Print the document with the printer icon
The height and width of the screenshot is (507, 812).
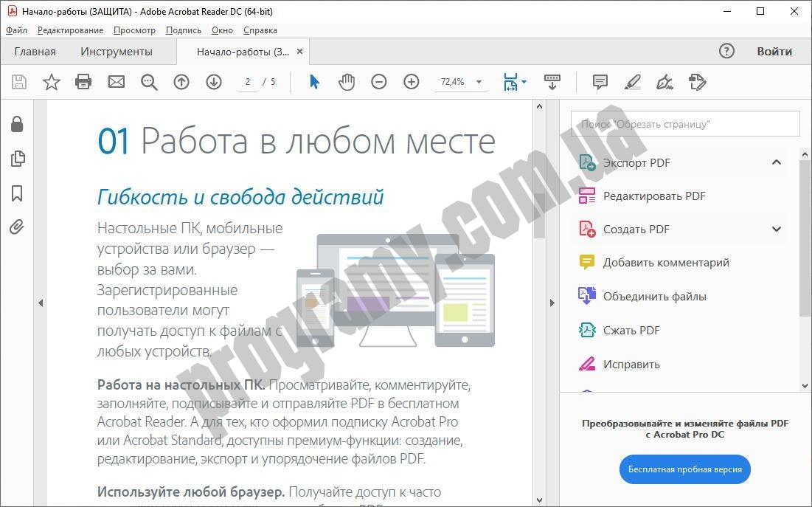coord(83,82)
